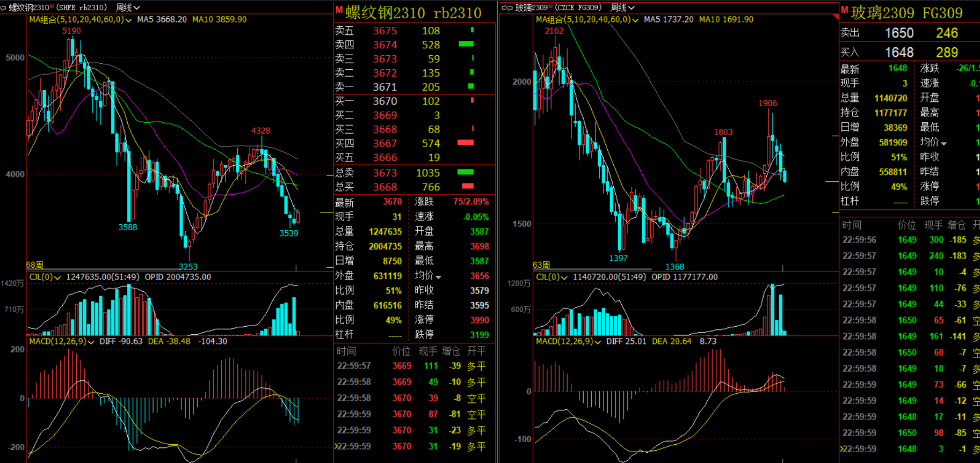Click the red M icon before 螺纹钢2310 rb2310

339,10
